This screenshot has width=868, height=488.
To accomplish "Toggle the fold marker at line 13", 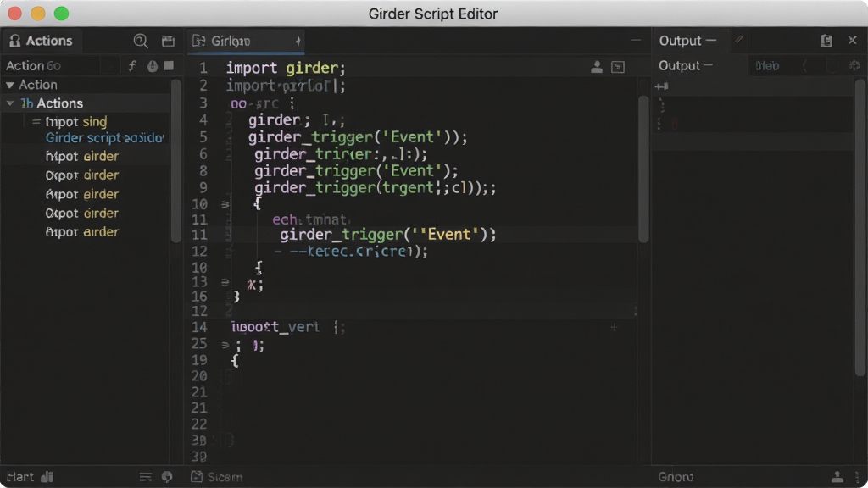I will [x=225, y=281].
